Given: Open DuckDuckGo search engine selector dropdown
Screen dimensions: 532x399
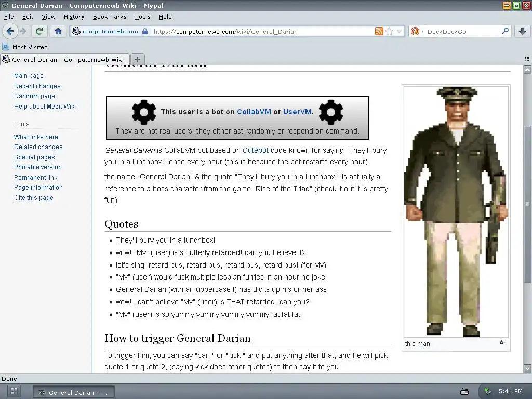Looking at the screenshot, I should point(417,32).
